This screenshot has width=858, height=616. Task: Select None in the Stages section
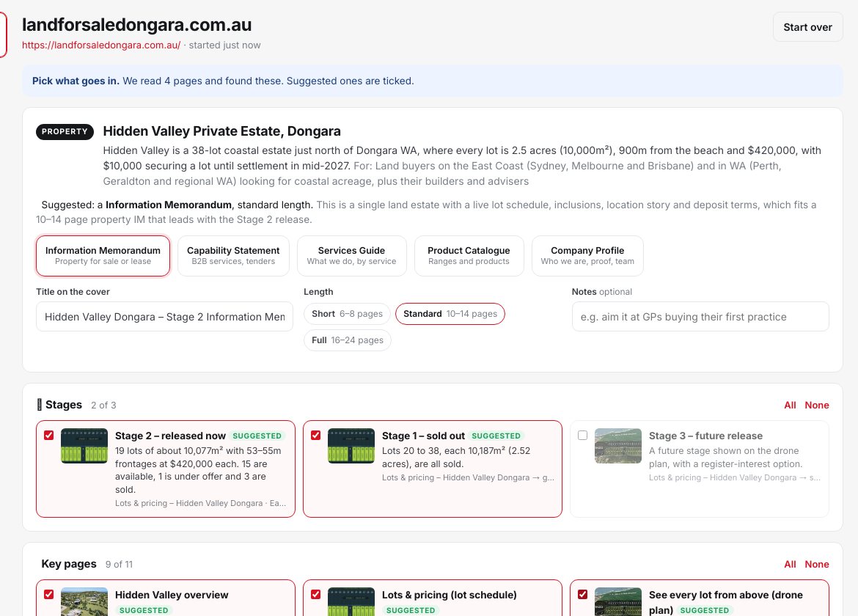(816, 406)
